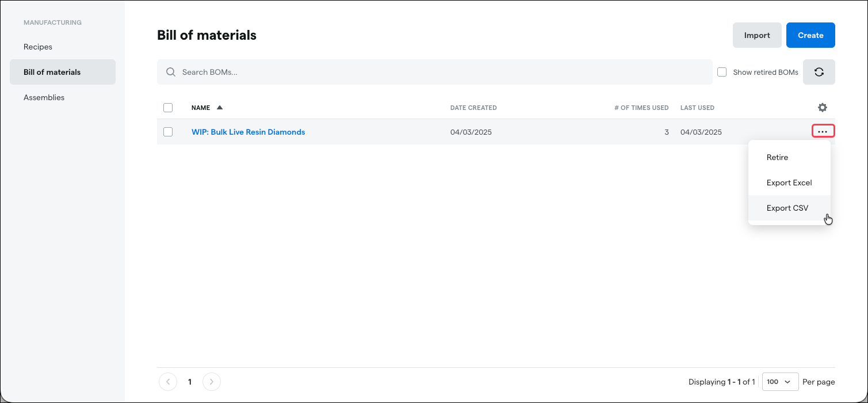Focus the Search BOMs input field
This screenshot has height=403, width=868.
click(435, 72)
